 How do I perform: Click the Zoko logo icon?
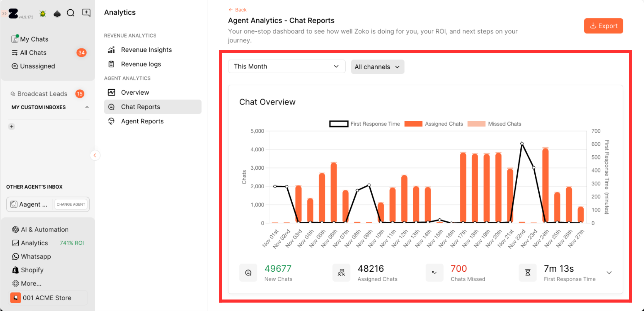click(13, 13)
